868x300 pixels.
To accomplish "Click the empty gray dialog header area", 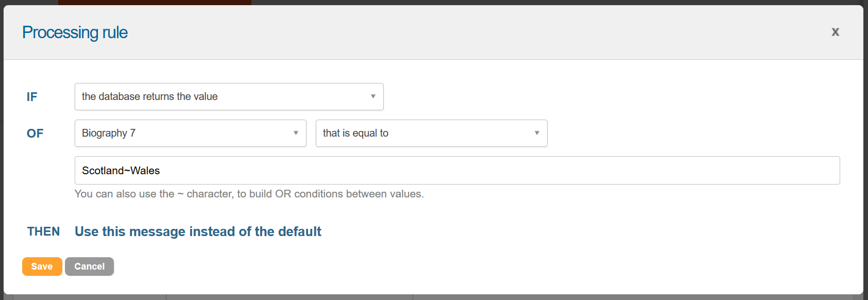I will click(464, 32).
